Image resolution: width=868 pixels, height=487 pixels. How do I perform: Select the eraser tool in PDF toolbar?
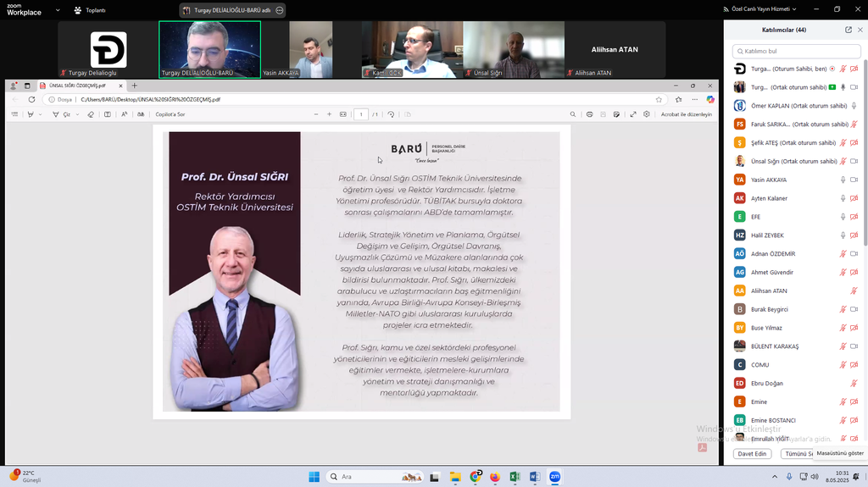pyautogui.click(x=91, y=114)
